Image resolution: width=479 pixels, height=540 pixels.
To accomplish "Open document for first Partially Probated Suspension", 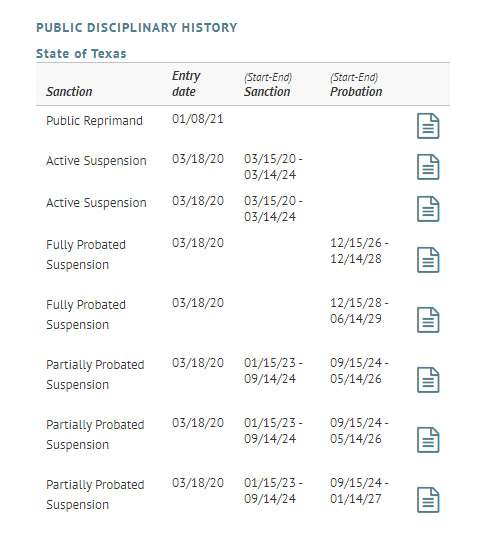I will pyautogui.click(x=428, y=380).
